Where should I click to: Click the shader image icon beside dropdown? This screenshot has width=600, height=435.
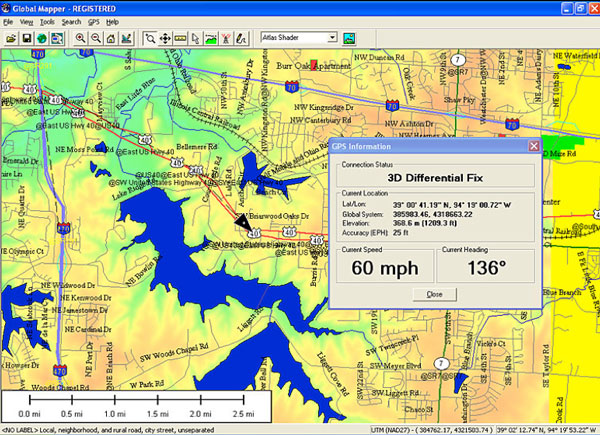tap(348, 38)
